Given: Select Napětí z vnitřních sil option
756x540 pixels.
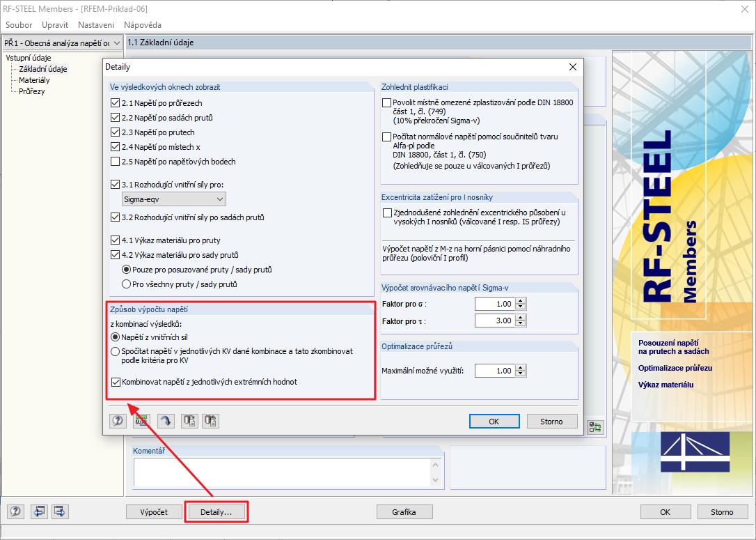Looking at the screenshot, I should click(x=116, y=337).
